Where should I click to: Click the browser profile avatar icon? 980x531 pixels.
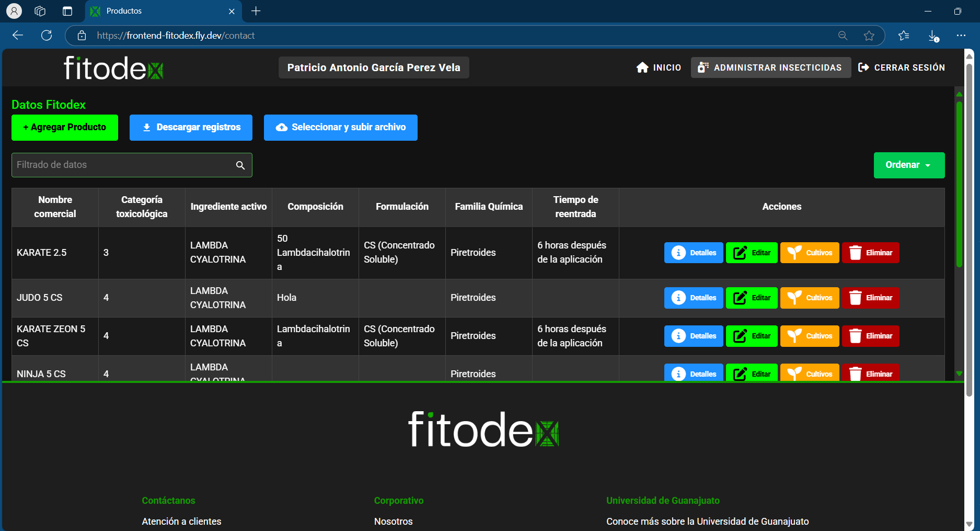[14, 11]
